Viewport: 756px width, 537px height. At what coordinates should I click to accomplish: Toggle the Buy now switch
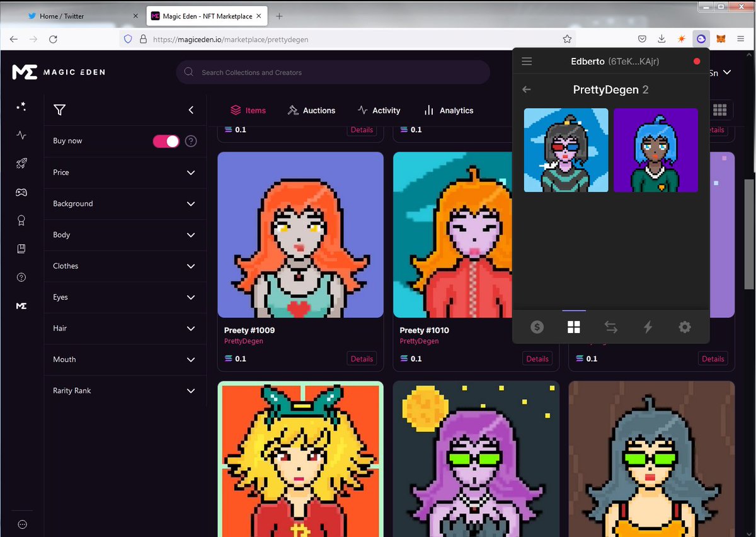point(166,141)
